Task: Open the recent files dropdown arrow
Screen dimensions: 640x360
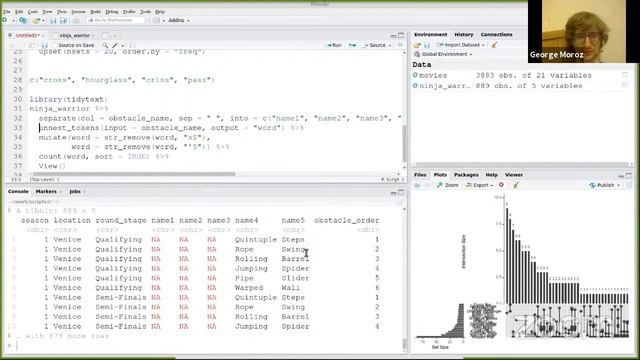Action: [x=43, y=20]
